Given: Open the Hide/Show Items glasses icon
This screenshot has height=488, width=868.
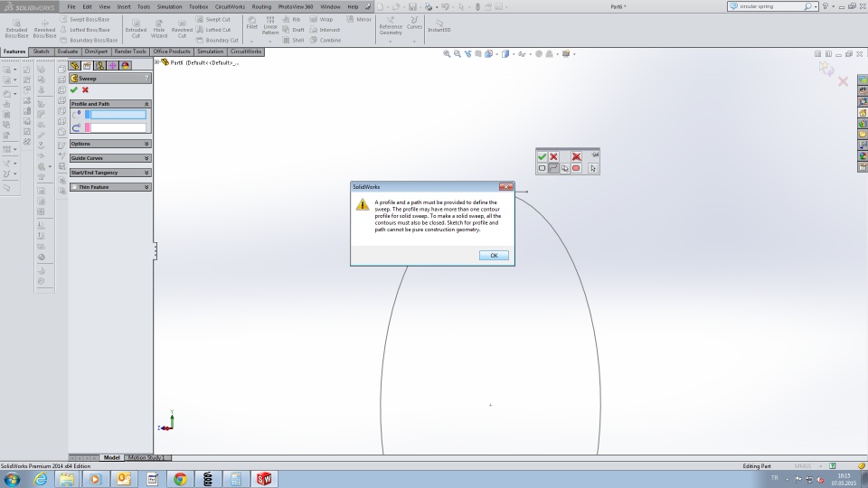Looking at the screenshot, I should [x=522, y=53].
